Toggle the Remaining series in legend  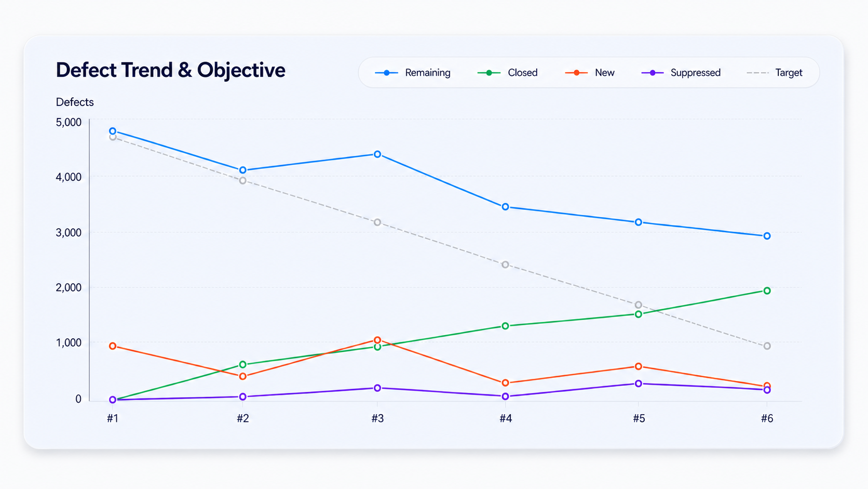tap(413, 73)
